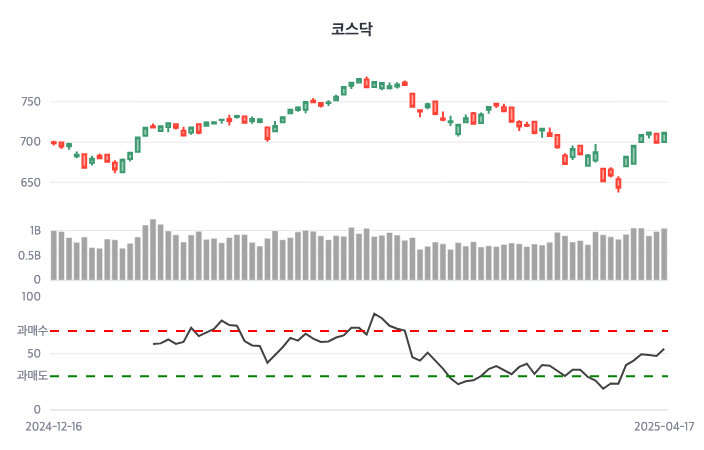Select the 650 price axis label
704x450 pixels.
click(28, 183)
